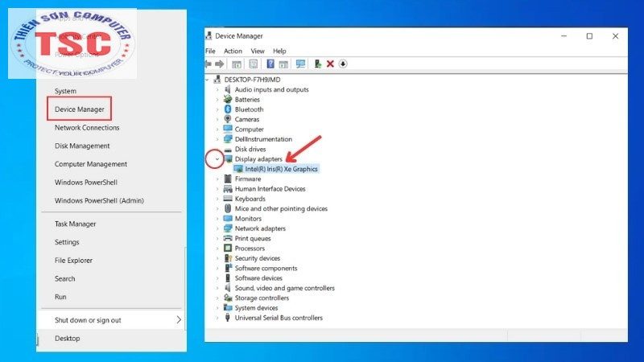Click the Update device driver toolbar icon
Image resolution: width=644 pixels, height=362 pixels.
pyautogui.click(x=317, y=64)
